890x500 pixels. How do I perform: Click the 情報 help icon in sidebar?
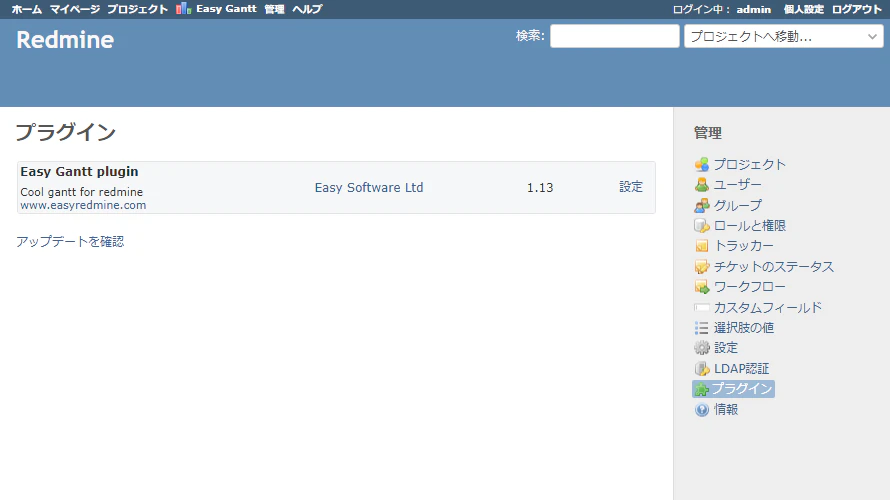point(702,410)
